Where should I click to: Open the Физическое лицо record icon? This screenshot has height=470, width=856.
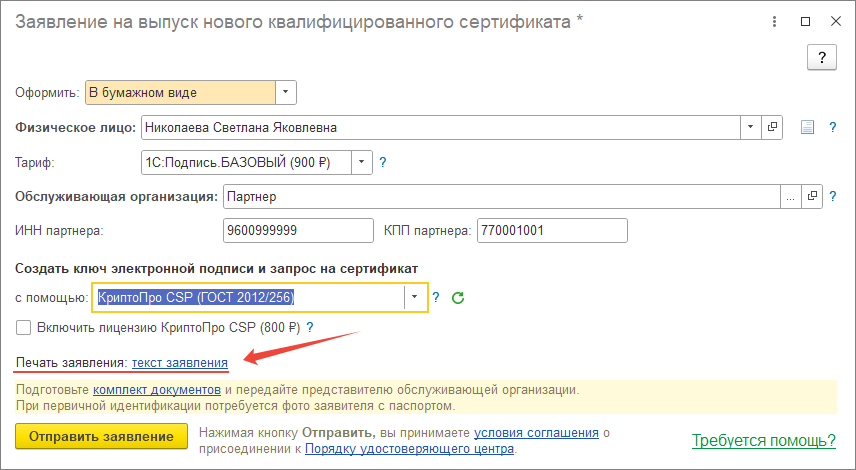772,128
